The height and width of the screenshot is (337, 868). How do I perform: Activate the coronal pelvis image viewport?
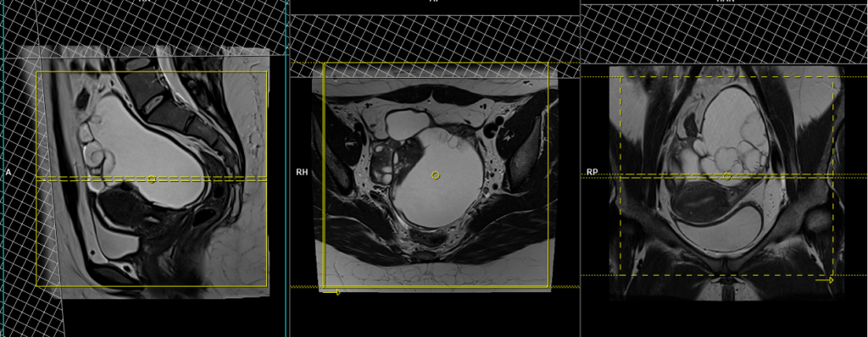point(724,168)
